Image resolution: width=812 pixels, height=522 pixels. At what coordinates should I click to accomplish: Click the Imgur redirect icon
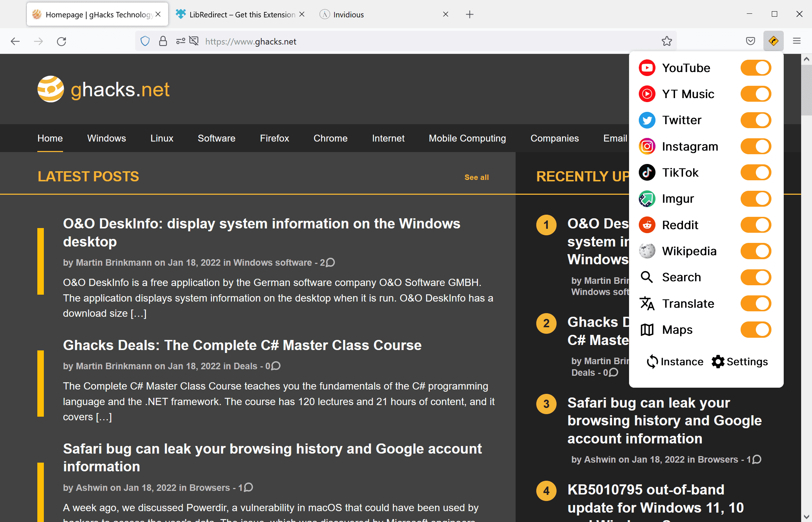point(647,198)
